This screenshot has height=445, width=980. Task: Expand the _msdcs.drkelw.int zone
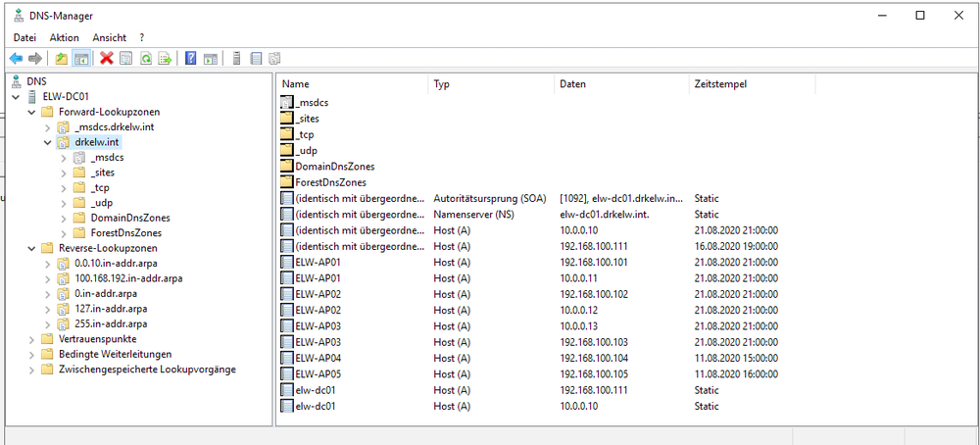[x=47, y=127]
